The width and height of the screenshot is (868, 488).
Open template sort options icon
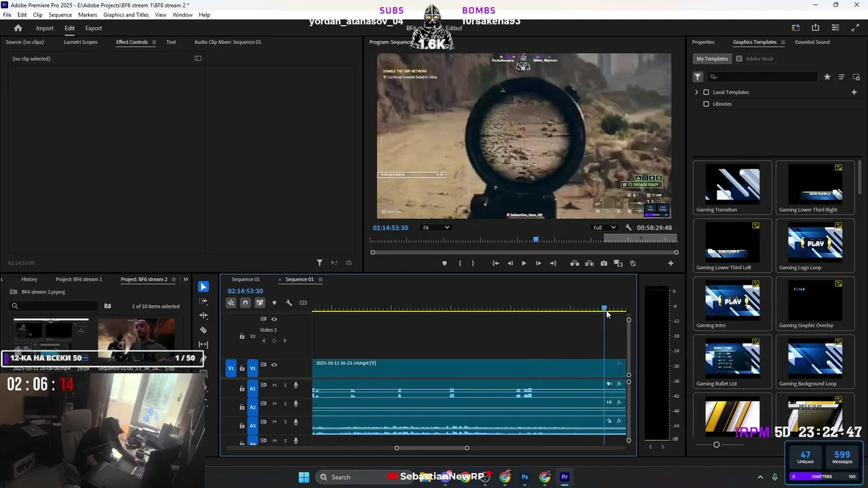[x=842, y=77]
